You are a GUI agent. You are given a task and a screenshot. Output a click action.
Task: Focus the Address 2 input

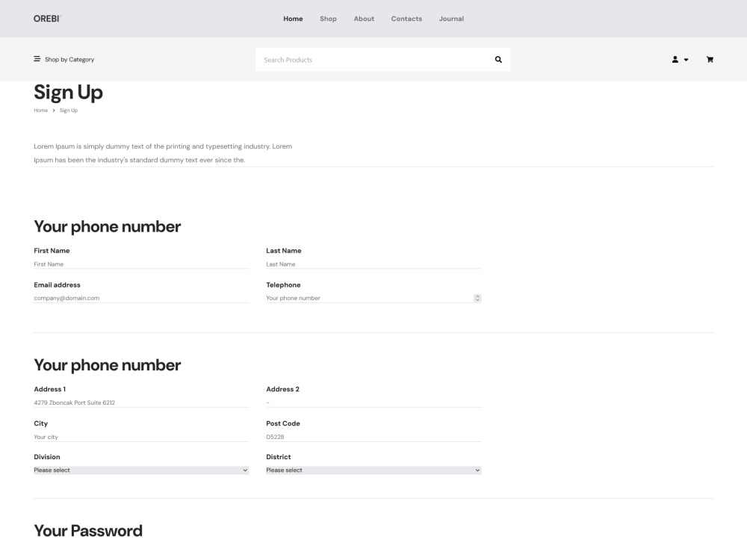click(373, 402)
